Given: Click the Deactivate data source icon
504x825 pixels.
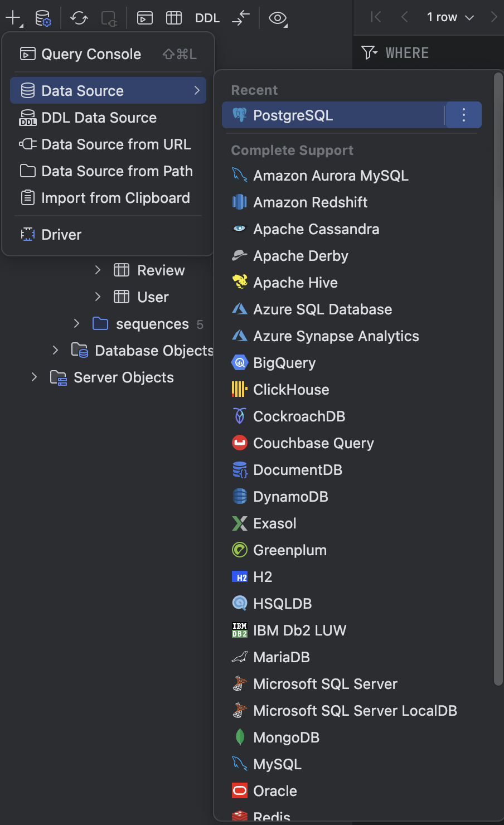Looking at the screenshot, I should coord(109,18).
